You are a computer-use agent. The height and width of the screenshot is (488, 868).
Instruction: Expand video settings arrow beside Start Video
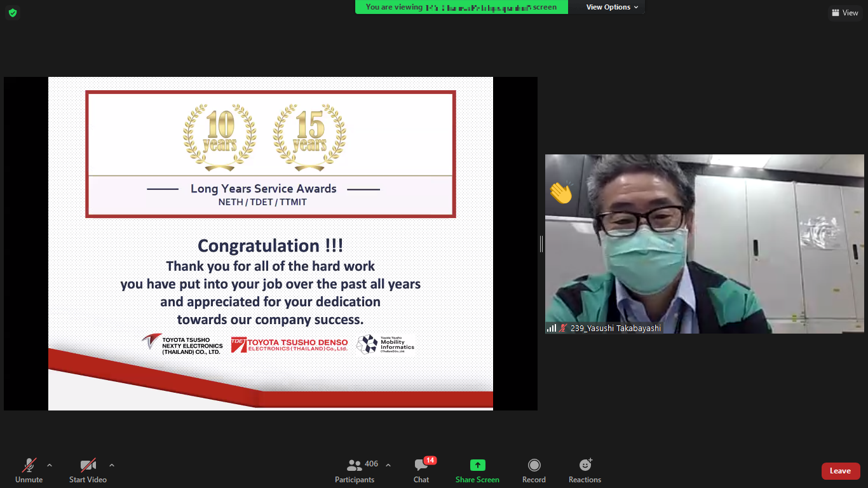[112, 464]
